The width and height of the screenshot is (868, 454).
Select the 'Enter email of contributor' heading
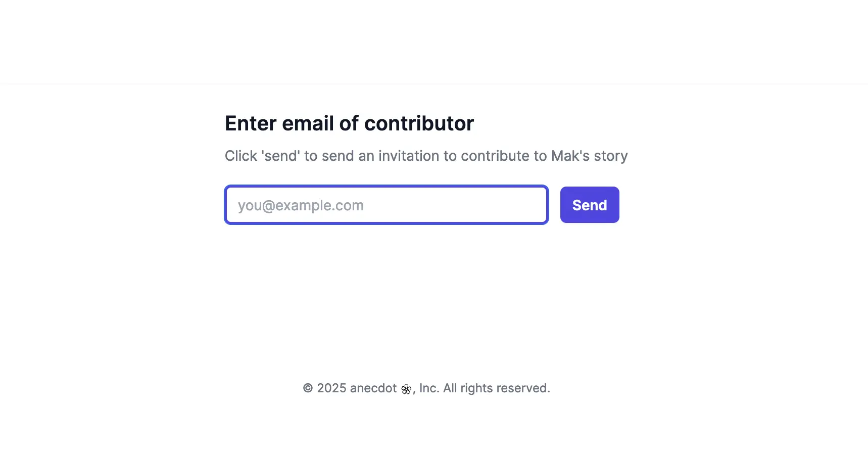click(349, 123)
